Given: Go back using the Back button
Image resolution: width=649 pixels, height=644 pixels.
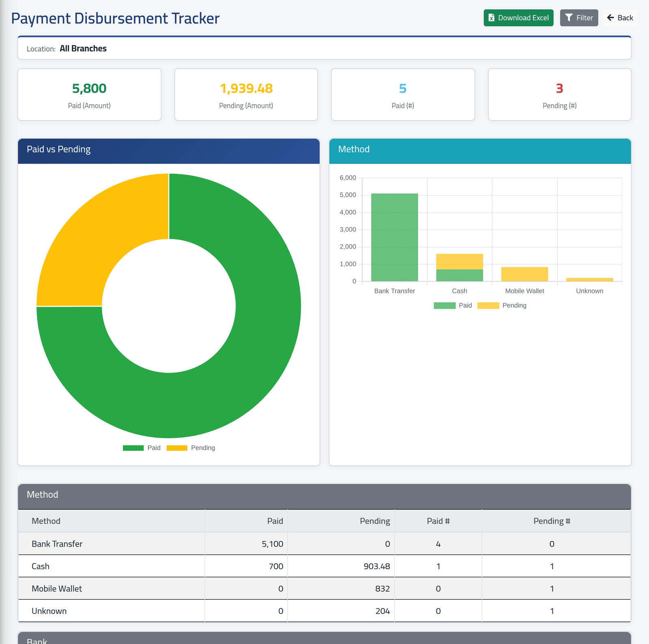Looking at the screenshot, I should click(x=620, y=18).
